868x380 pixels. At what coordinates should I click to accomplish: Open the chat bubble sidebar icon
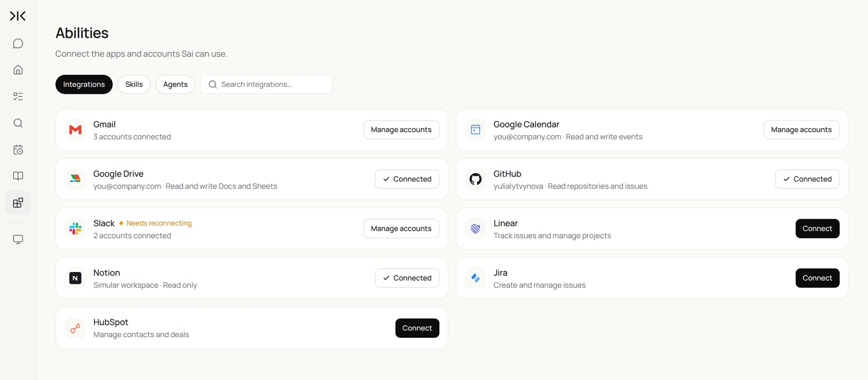click(18, 43)
